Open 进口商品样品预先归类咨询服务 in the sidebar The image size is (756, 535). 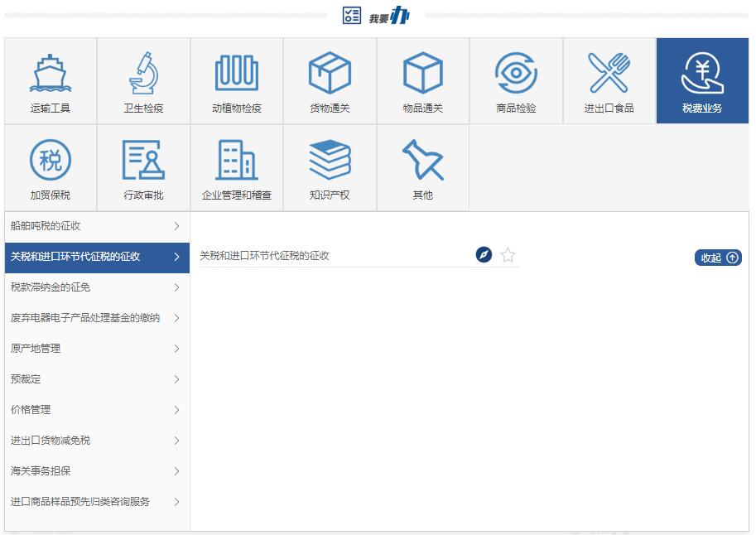point(96,502)
